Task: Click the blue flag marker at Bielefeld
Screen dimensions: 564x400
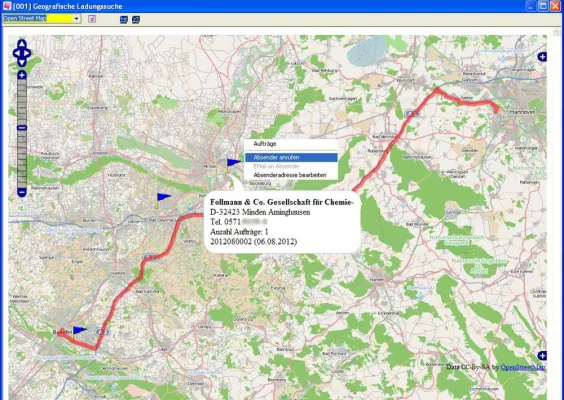Action: (x=79, y=330)
